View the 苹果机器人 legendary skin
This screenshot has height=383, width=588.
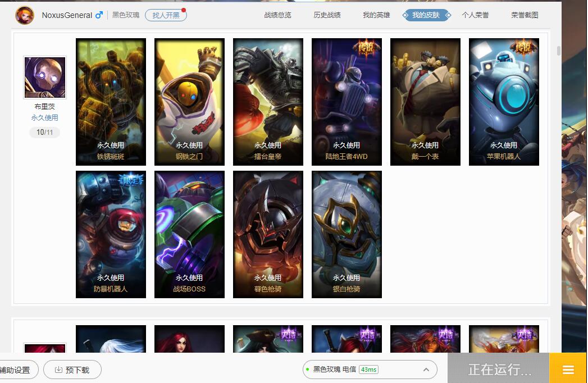pos(504,102)
